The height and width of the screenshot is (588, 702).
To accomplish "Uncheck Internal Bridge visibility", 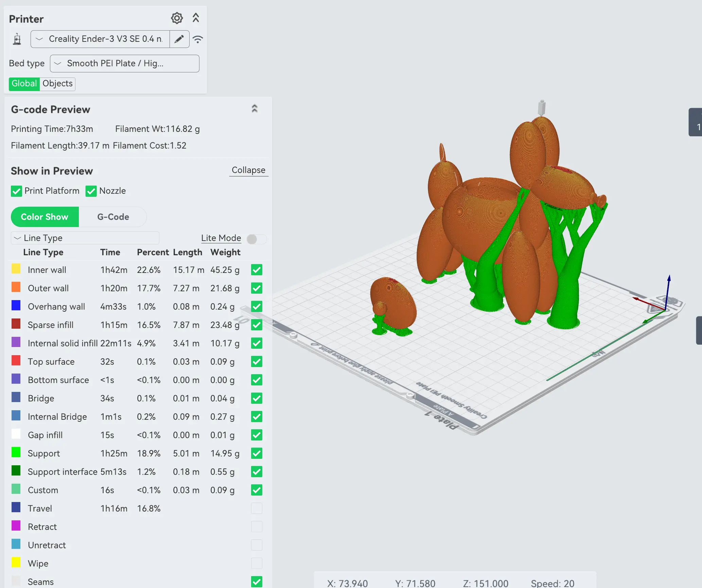I will coord(257,417).
